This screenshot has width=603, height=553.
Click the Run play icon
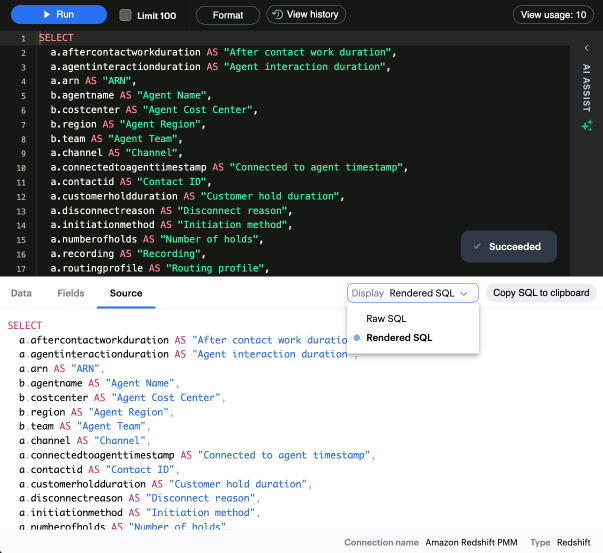click(x=46, y=15)
